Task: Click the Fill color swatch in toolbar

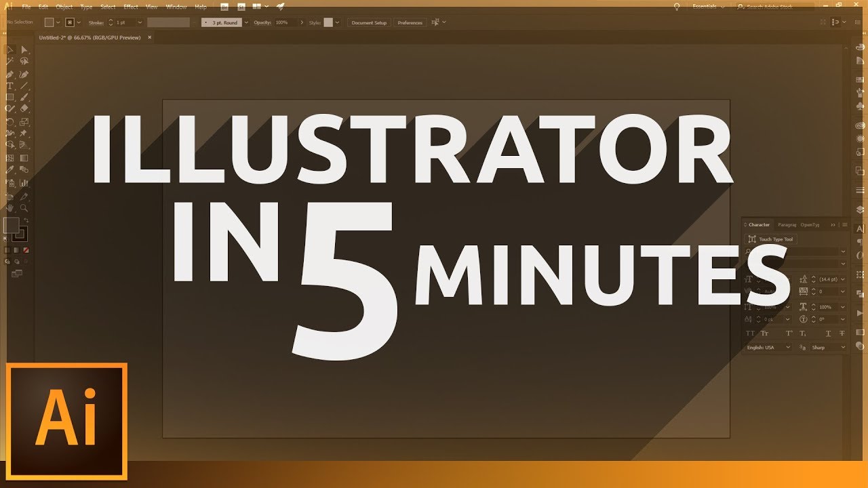Action: pyautogui.click(x=11, y=225)
